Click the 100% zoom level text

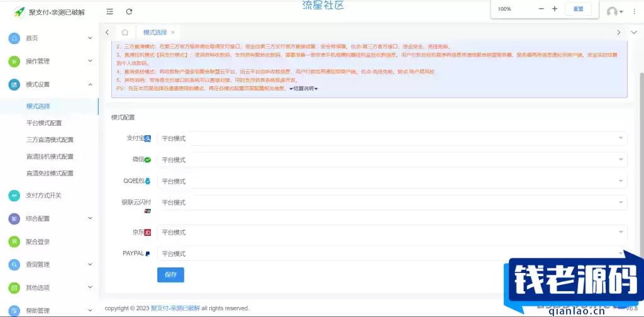pyautogui.click(x=504, y=9)
